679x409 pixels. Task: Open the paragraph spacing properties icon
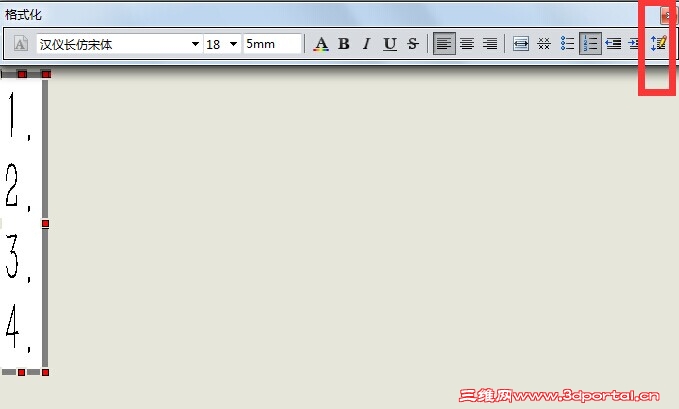coord(658,44)
